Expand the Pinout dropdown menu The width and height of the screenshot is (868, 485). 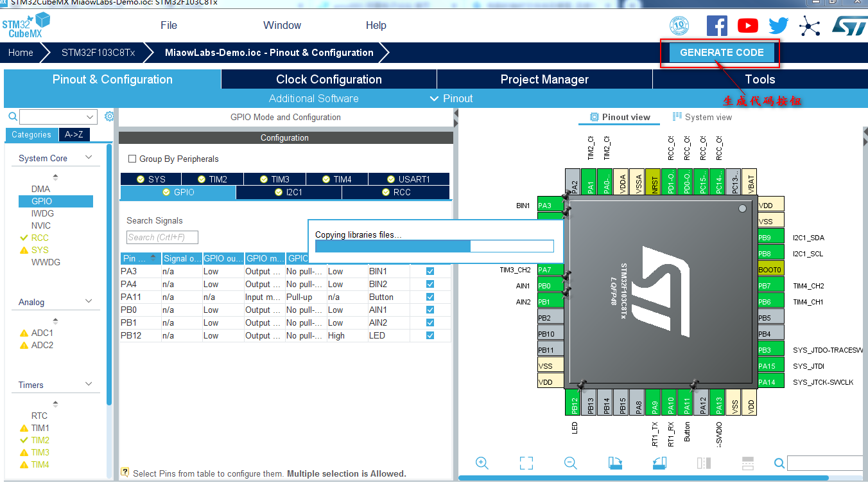[451, 98]
